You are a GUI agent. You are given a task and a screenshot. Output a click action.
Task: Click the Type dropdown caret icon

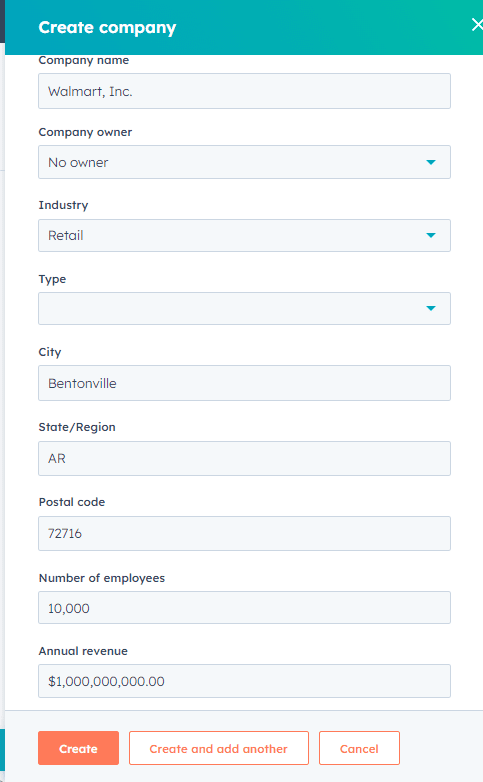pos(431,308)
